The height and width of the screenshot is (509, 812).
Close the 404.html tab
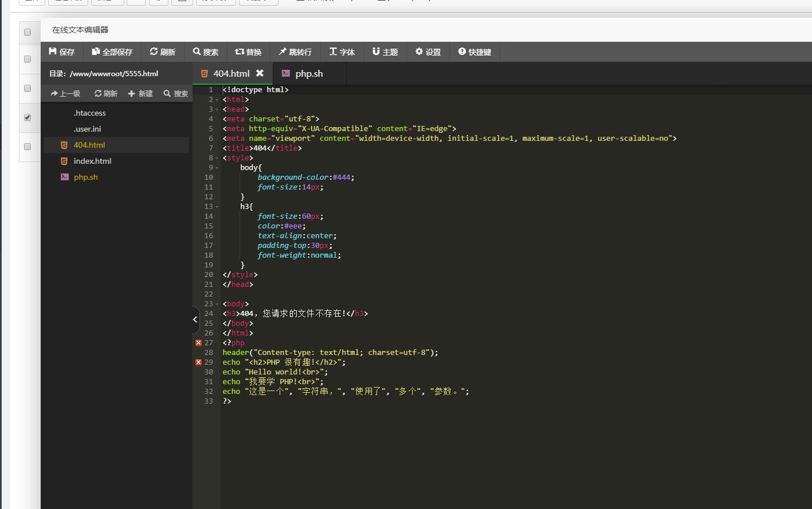(x=260, y=73)
